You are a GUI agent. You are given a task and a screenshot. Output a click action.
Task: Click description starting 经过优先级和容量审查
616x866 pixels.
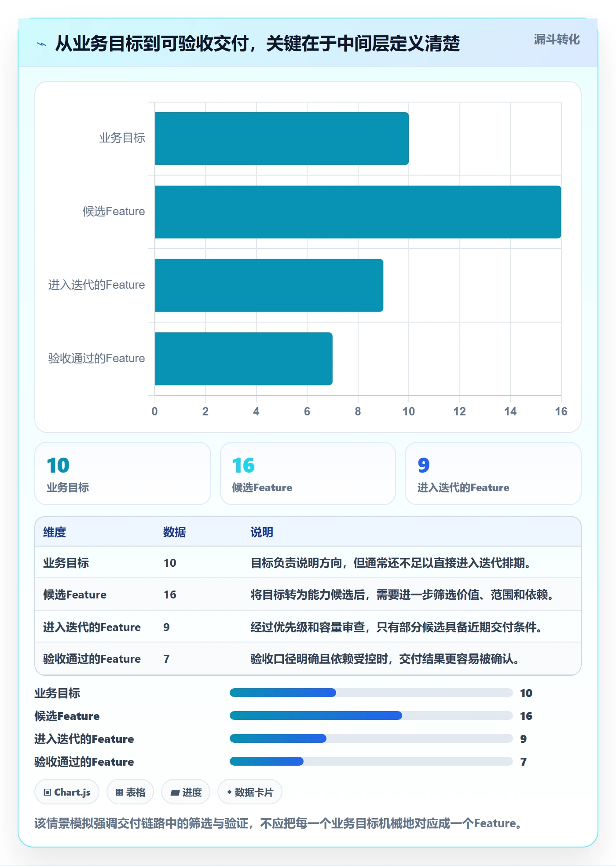click(397, 627)
